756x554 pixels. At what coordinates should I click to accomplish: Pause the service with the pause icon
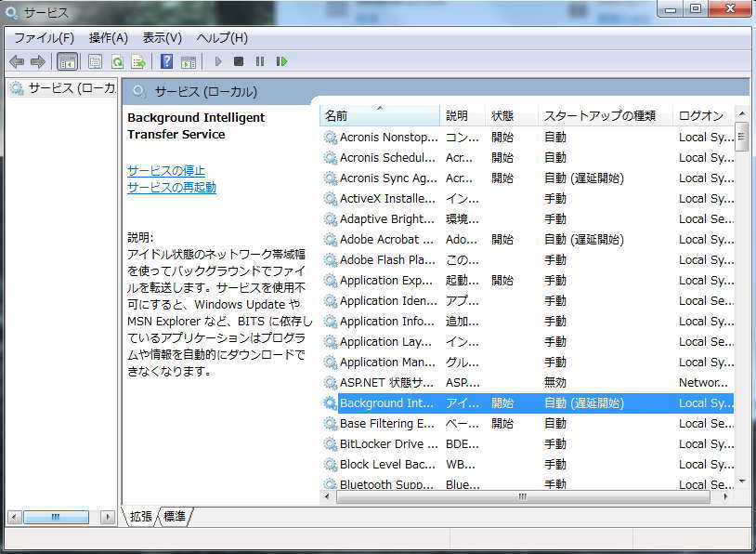click(x=260, y=61)
